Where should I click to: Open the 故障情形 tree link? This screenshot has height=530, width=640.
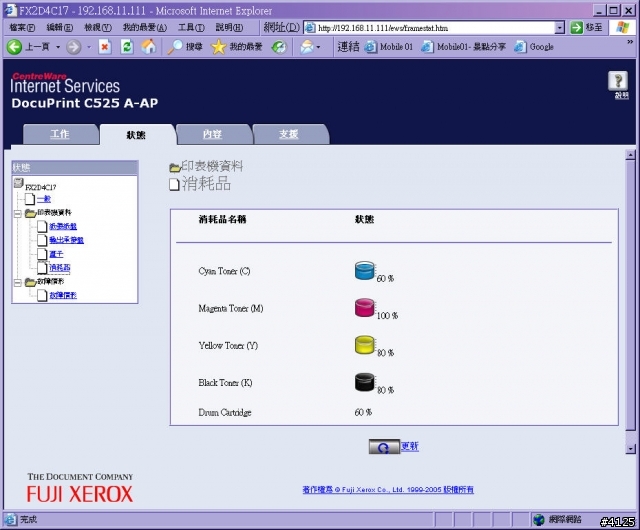click(63, 295)
